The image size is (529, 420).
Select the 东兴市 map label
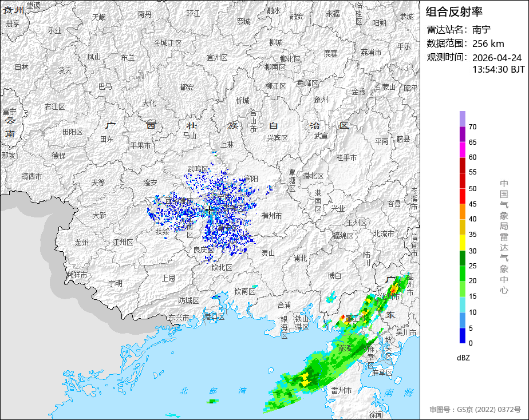[x=179, y=318]
